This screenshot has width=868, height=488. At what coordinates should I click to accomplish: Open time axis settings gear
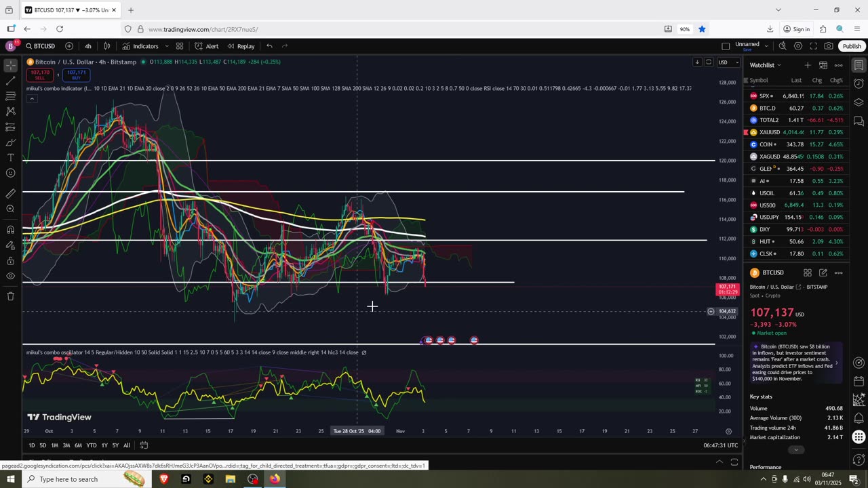(728, 431)
